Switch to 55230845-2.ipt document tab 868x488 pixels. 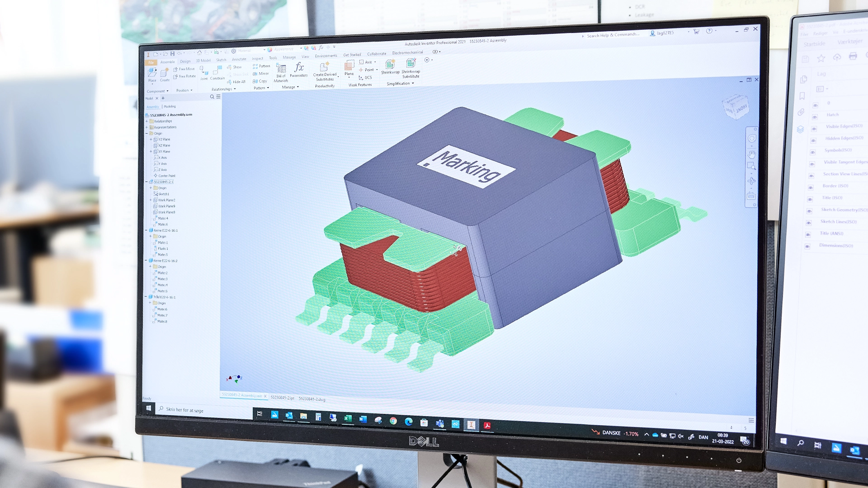click(x=283, y=398)
